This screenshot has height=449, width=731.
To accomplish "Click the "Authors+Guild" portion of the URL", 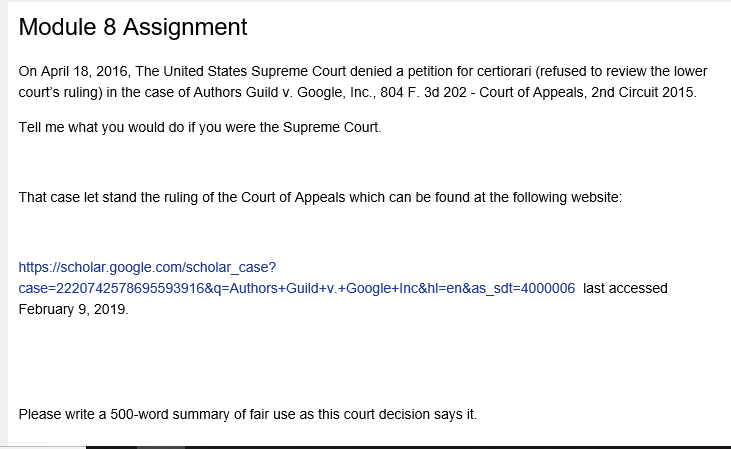I will pos(275,289).
